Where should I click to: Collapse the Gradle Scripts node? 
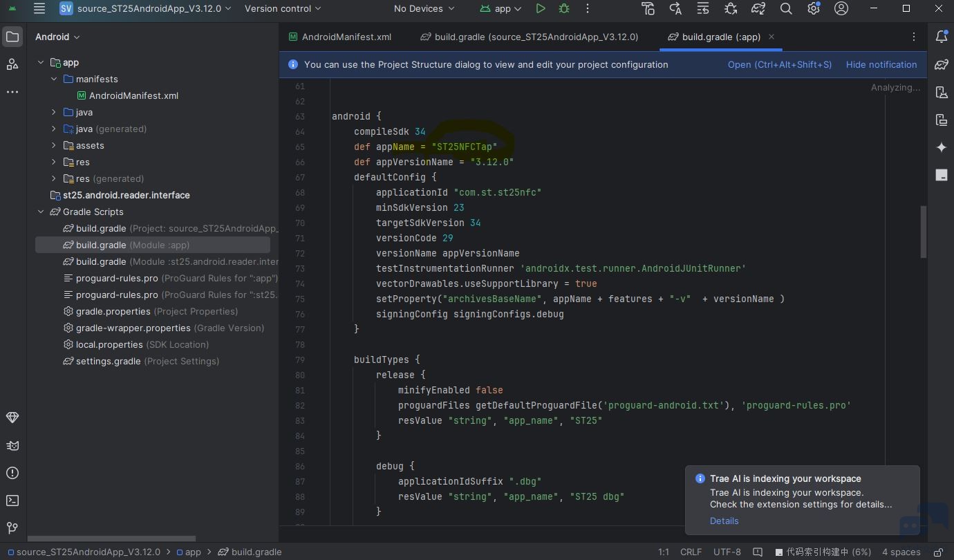click(x=41, y=212)
